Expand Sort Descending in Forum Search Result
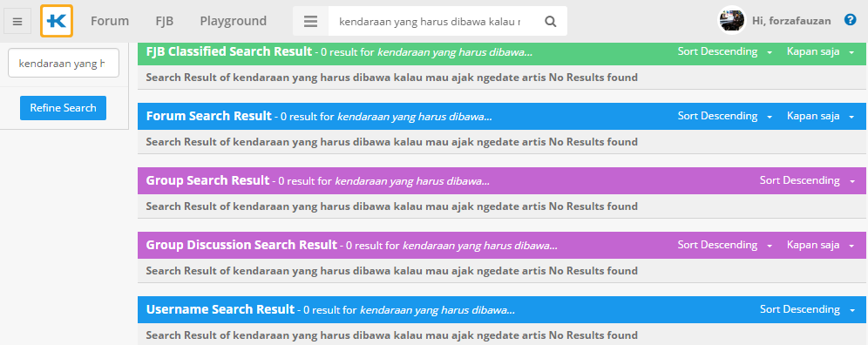 (725, 116)
